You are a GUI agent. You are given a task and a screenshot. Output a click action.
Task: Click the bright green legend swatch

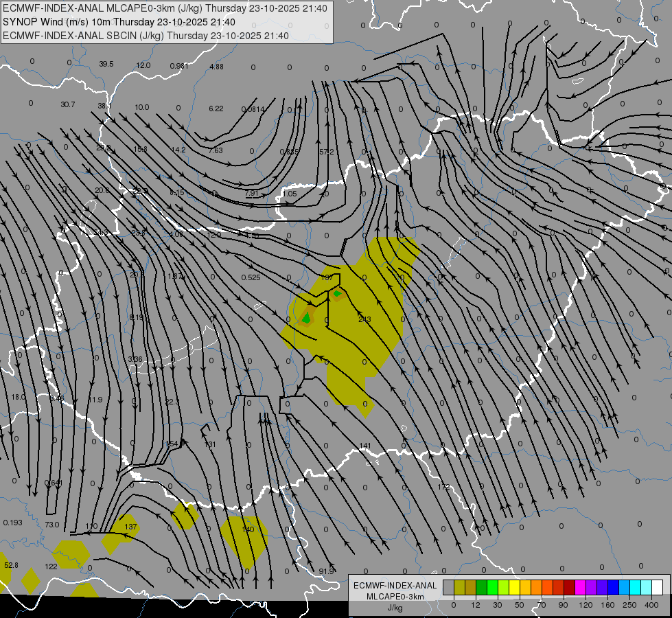tap(492, 587)
